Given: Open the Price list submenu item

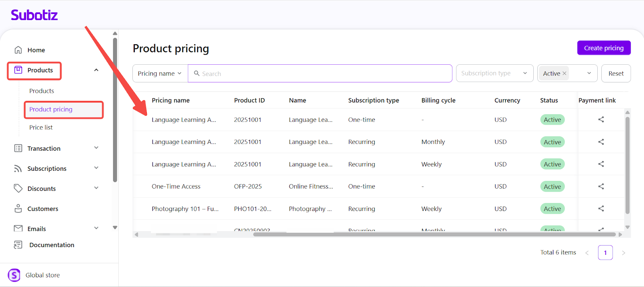Looking at the screenshot, I should pyautogui.click(x=41, y=127).
